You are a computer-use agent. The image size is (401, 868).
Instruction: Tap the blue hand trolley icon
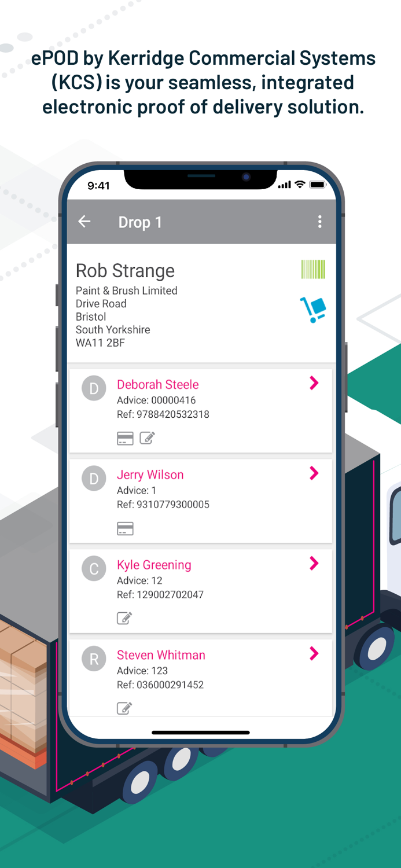coord(313,310)
